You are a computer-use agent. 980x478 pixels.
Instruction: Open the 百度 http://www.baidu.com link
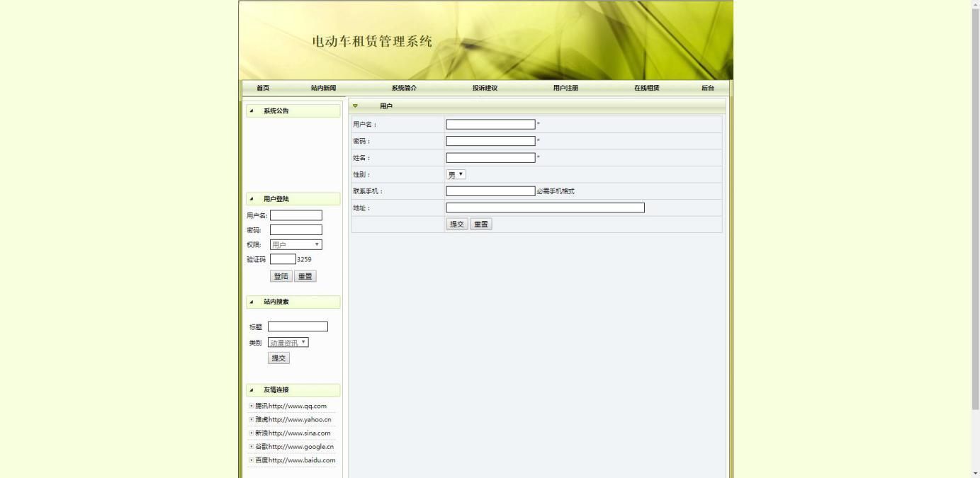(x=295, y=460)
